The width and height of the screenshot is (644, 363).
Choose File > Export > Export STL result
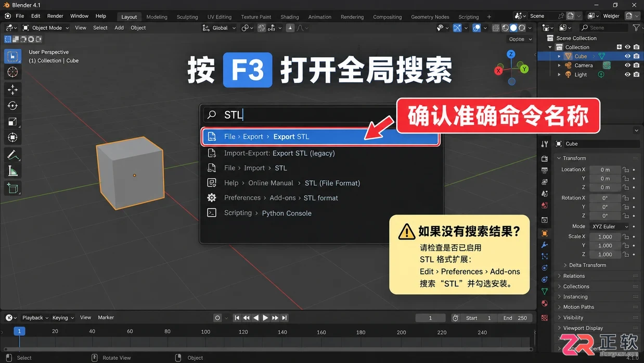320,136
